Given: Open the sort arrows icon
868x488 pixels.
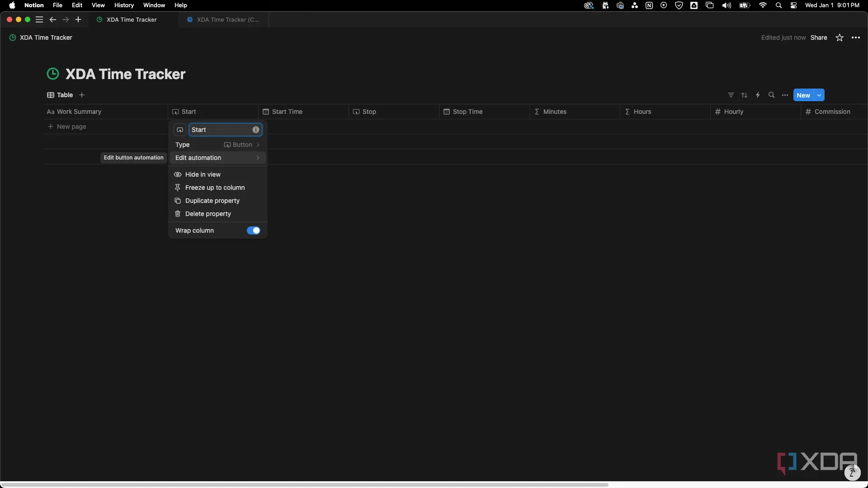Looking at the screenshot, I should click(x=745, y=95).
